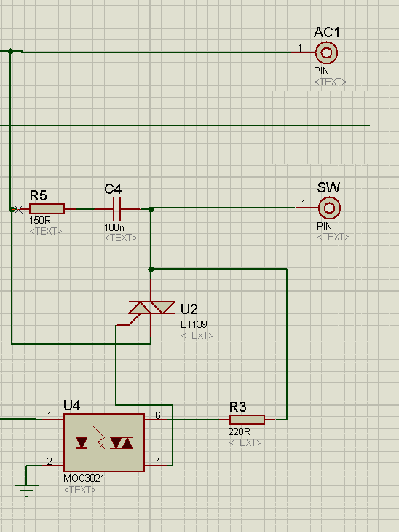
Task: Select the BT139 triac symbol U2
Action: [151, 308]
